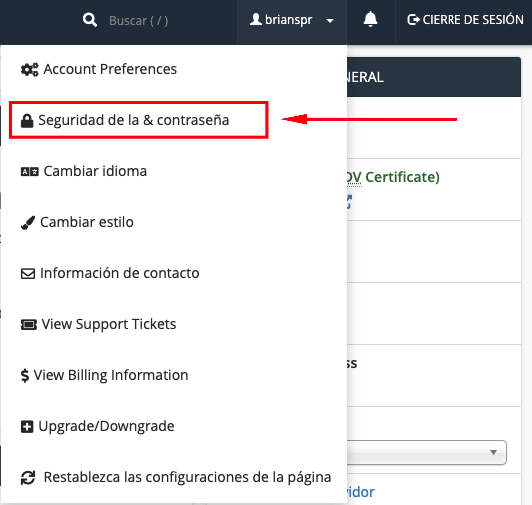Click the padlock icon for Seguridad de la & contraseña
Screen dimensions: 532x505
pos(27,120)
